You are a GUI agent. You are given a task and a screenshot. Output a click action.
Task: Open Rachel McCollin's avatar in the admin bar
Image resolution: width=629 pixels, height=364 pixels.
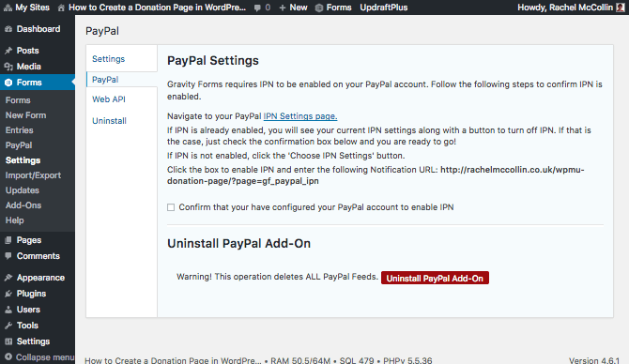point(621,8)
